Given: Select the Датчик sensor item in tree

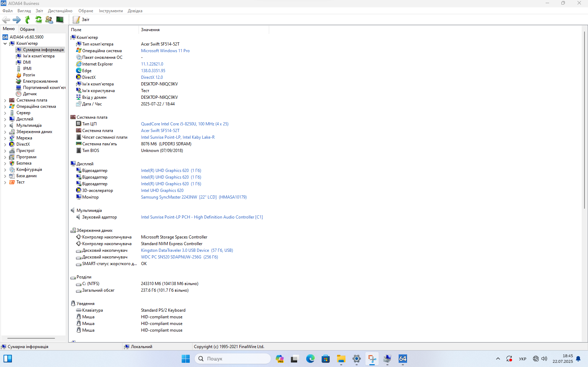Looking at the screenshot, I should (30, 94).
